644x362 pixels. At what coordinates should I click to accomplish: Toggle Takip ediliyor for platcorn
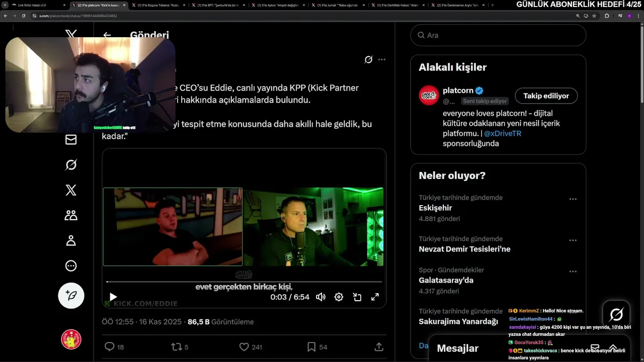tap(546, 96)
